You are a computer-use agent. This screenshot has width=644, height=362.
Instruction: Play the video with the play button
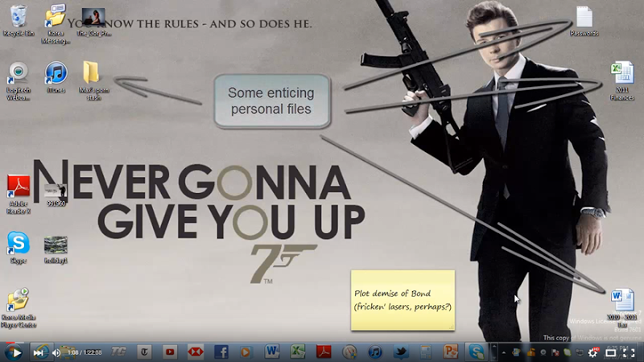15,352
